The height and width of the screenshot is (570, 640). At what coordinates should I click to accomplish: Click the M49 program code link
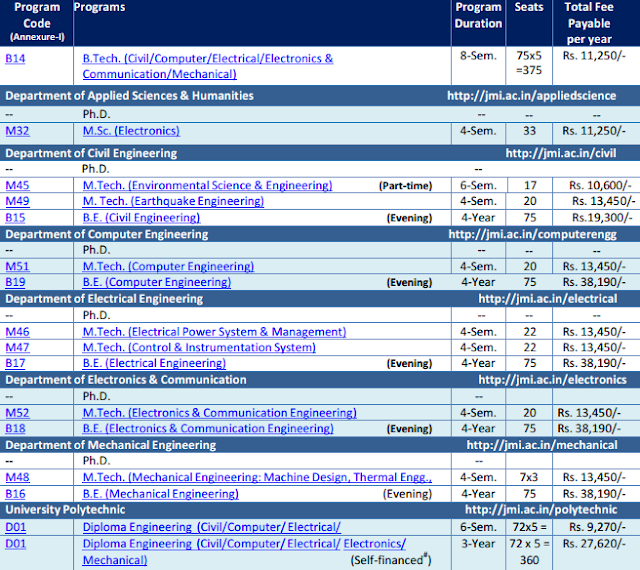point(17,201)
